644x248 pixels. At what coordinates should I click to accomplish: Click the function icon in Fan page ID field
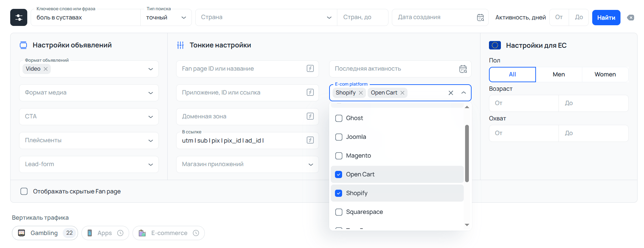tap(310, 69)
